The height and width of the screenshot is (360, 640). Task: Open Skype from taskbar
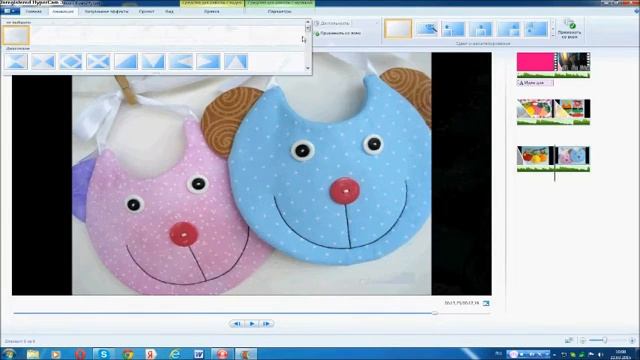pos(104,354)
